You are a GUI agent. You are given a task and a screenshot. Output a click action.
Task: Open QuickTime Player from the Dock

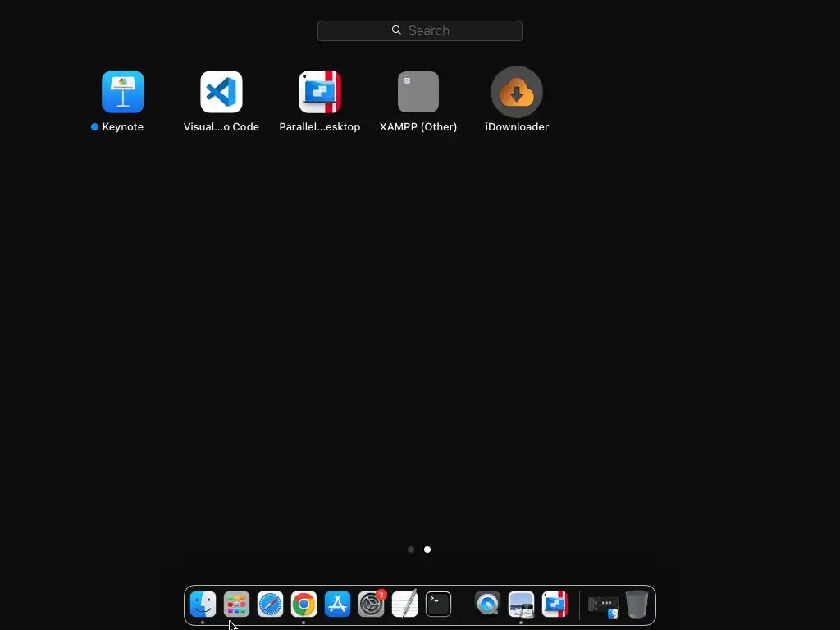point(487,605)
